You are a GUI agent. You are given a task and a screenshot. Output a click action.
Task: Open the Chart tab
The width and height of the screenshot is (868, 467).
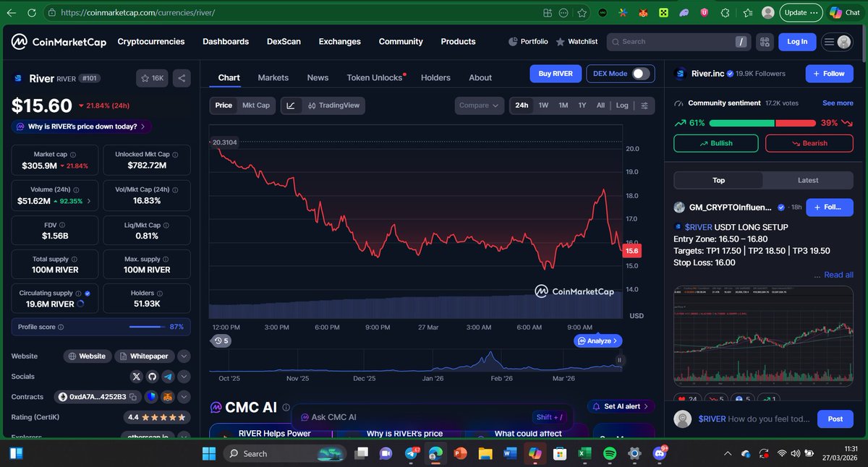click(x=229, y=77)
